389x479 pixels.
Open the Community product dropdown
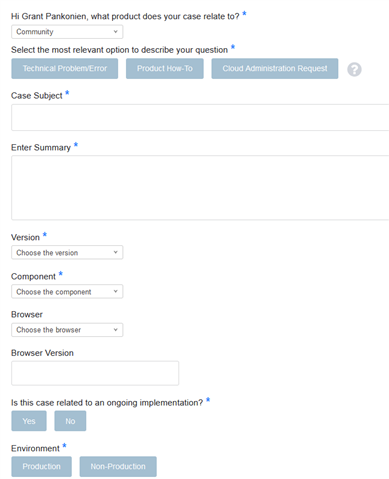coord(67,32)
